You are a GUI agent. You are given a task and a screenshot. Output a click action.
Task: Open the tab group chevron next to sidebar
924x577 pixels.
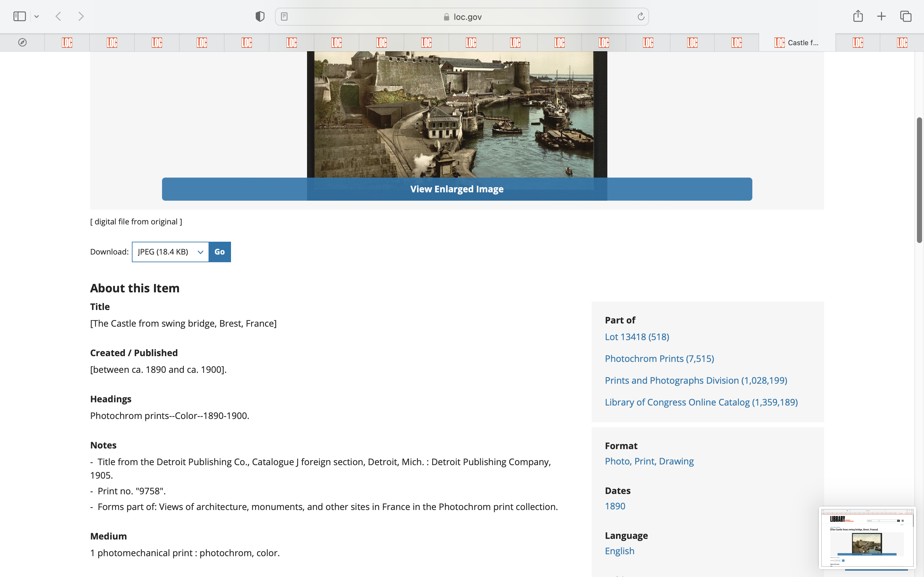point(37,16)
